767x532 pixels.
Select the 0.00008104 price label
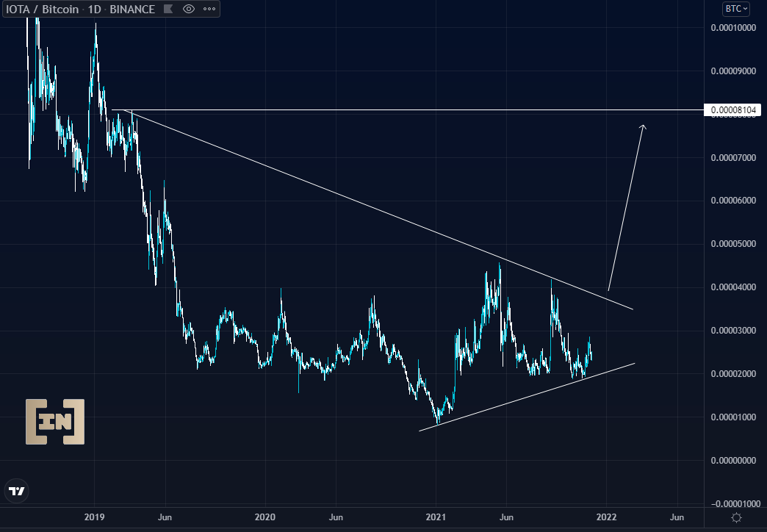(732, 109)
